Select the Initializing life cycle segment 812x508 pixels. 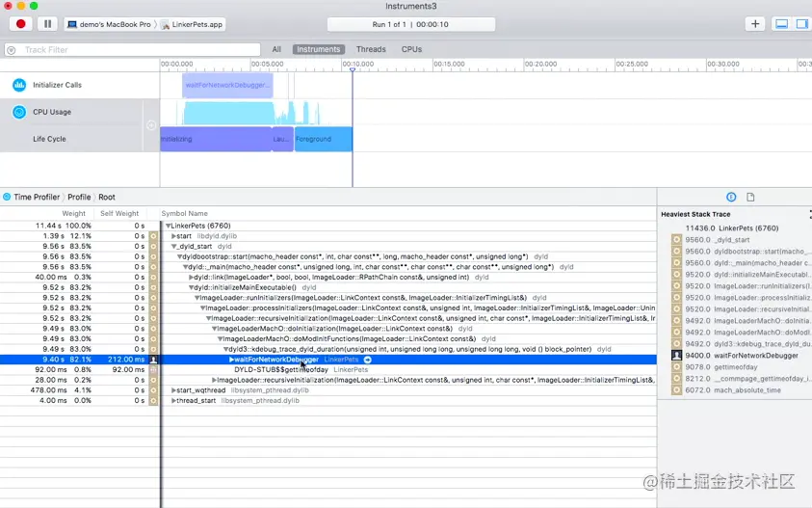point(216,139)
